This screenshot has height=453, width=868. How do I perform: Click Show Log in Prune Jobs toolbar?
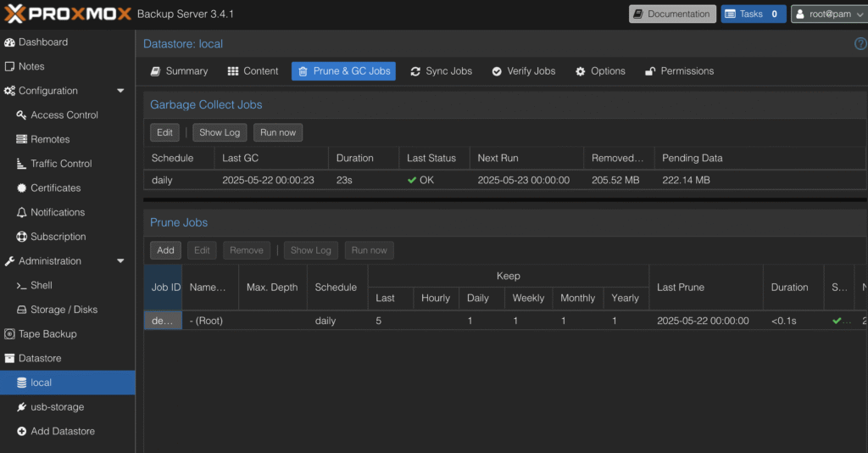click(310, 250)
